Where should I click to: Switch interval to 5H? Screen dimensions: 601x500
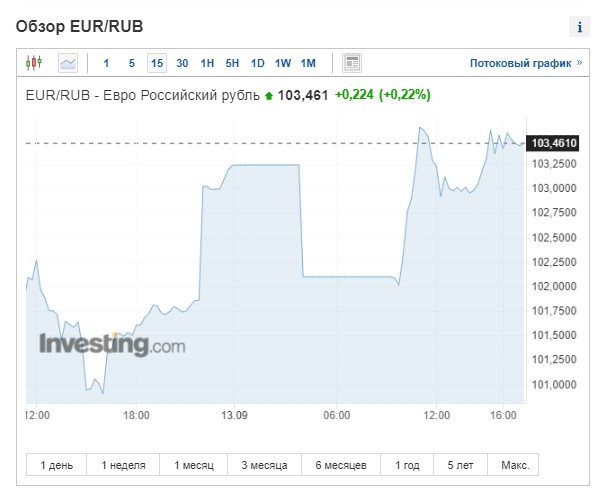(232, 63)
